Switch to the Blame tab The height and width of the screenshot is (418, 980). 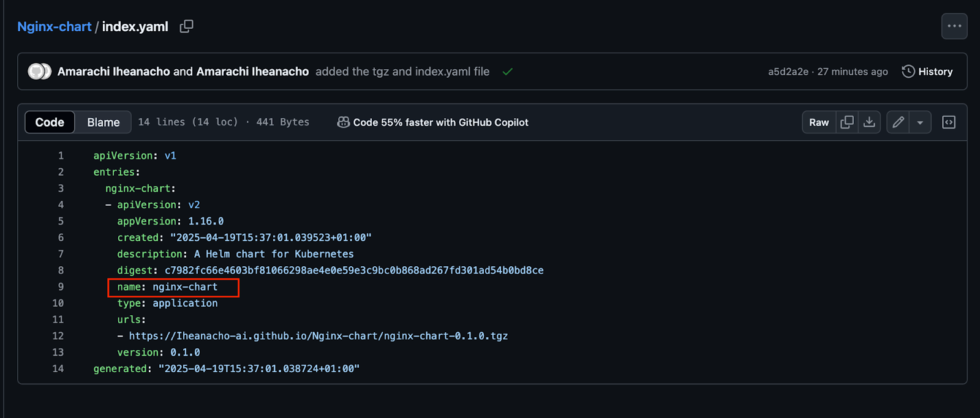click(x=104, y=122)
